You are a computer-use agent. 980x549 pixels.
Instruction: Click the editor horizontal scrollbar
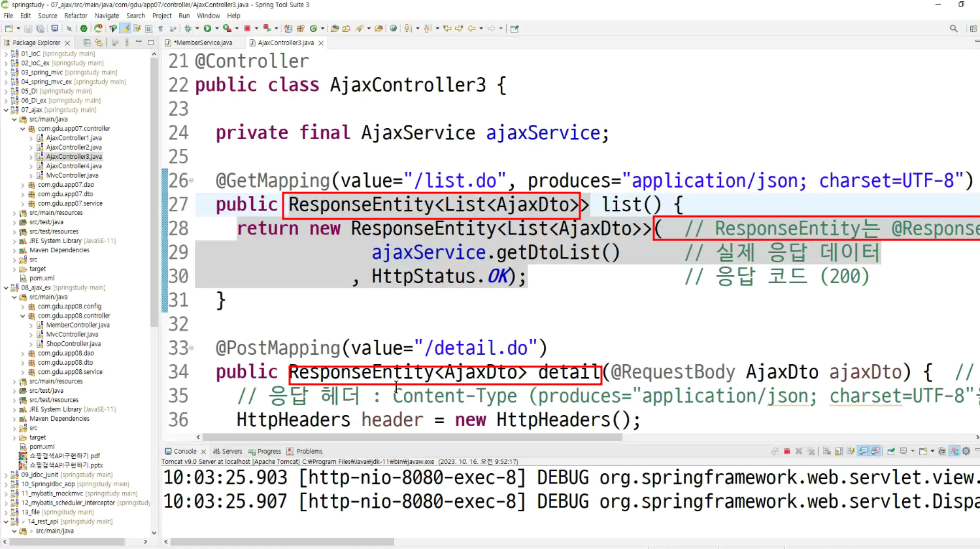pyautogui.click(x=412, y=437)
